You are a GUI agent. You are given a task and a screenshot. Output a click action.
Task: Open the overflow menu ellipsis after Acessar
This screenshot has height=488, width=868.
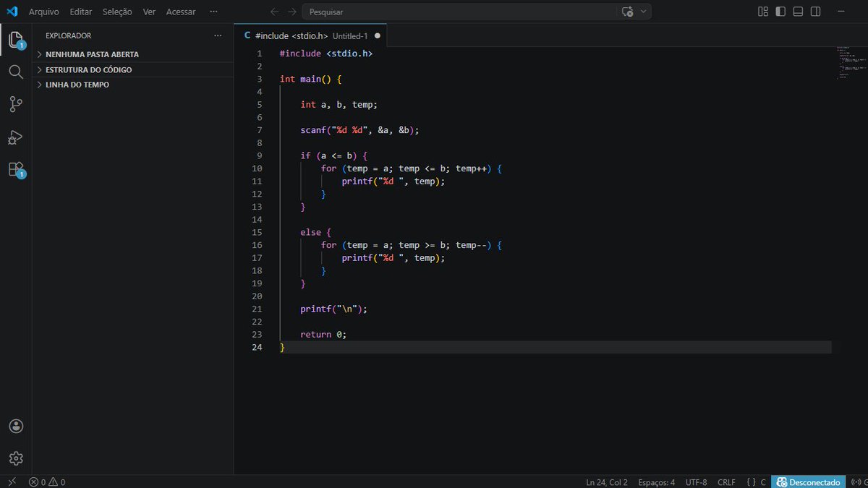point(213,12)
